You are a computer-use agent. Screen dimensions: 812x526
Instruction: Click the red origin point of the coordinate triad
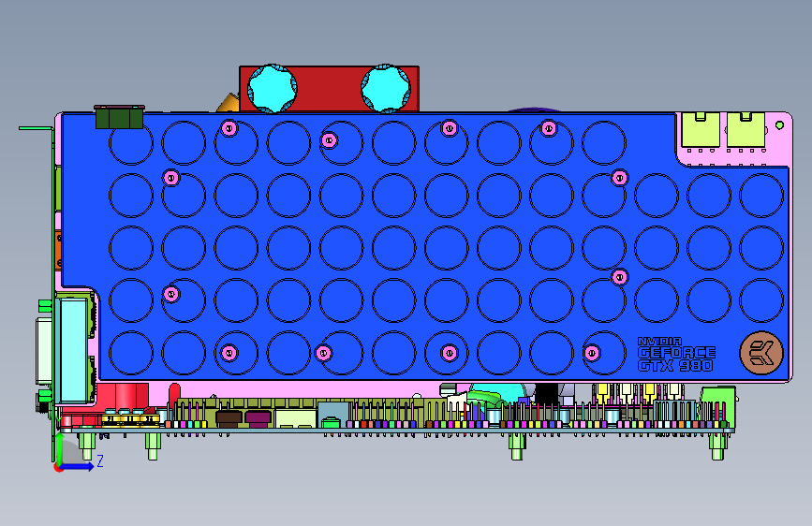point(58,467)
